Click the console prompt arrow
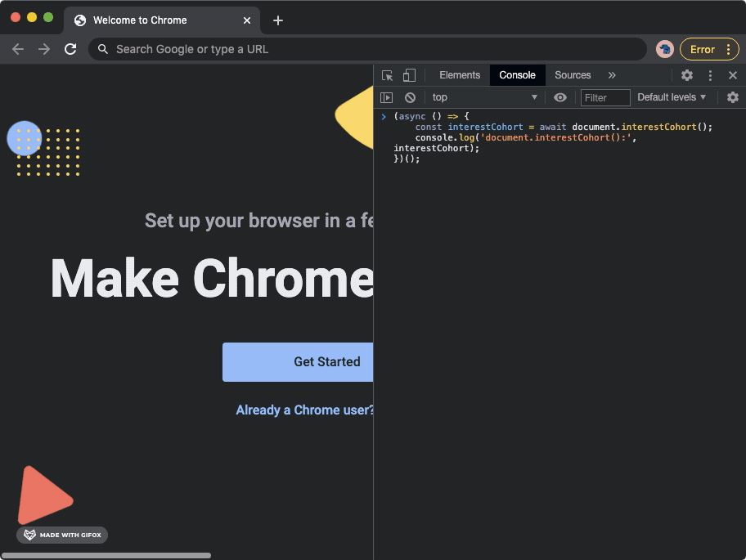This screenshot has height=560, width=746. click(384, 116)
